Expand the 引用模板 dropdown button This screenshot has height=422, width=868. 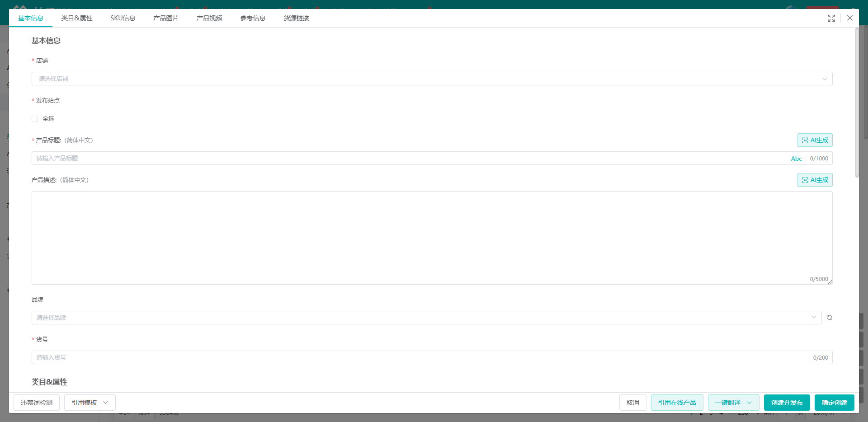90,403
